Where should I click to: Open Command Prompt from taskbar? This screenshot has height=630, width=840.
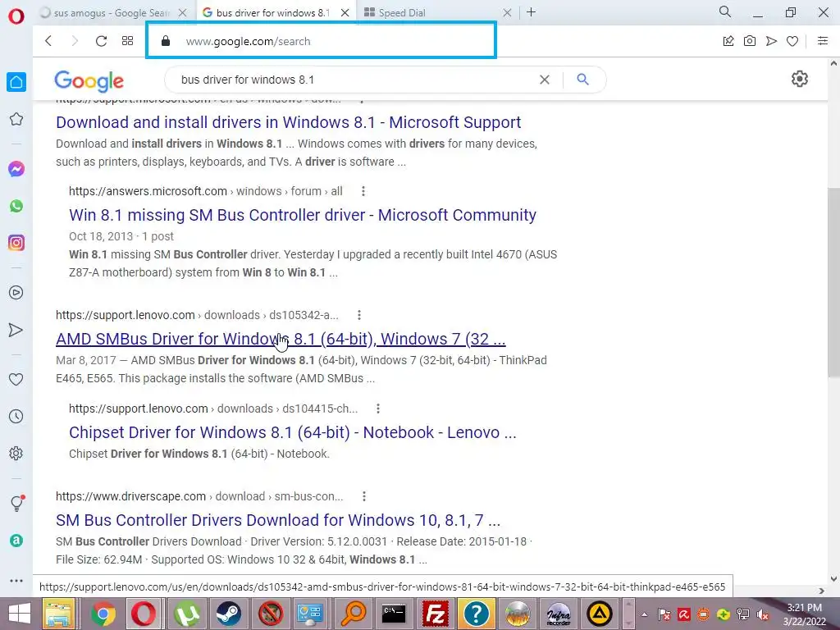tap(394, 614)
